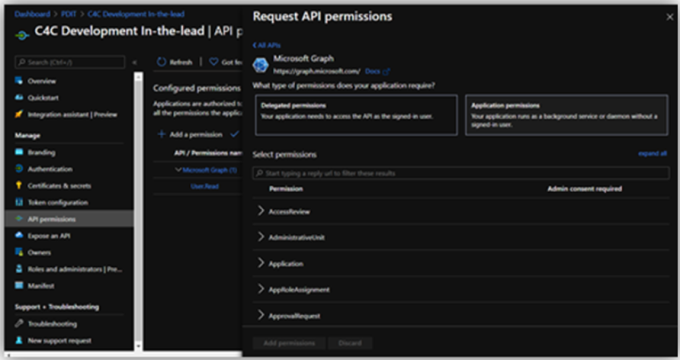Click the Owners icon
Viewport: 680px width, 360px height.
coord(19,252)
